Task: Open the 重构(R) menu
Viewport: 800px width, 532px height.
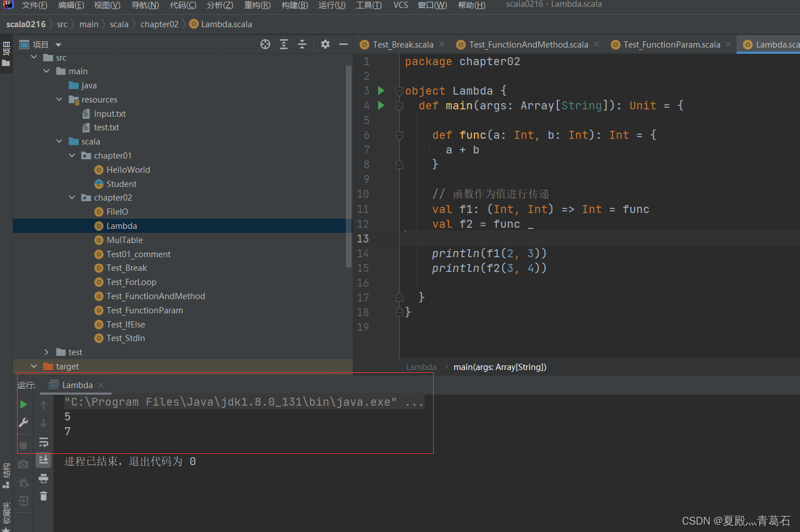Action: [257, 5]
